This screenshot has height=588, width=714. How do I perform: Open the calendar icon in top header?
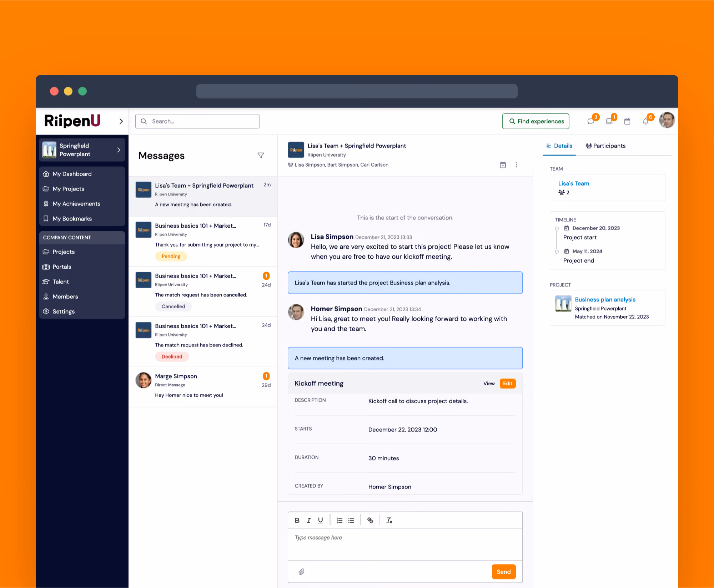627,121
